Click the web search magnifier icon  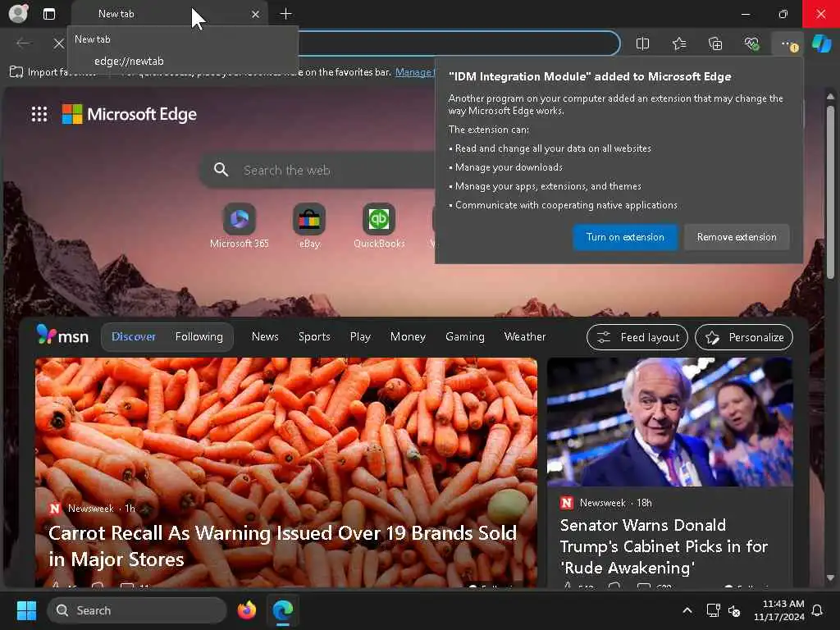221,170
